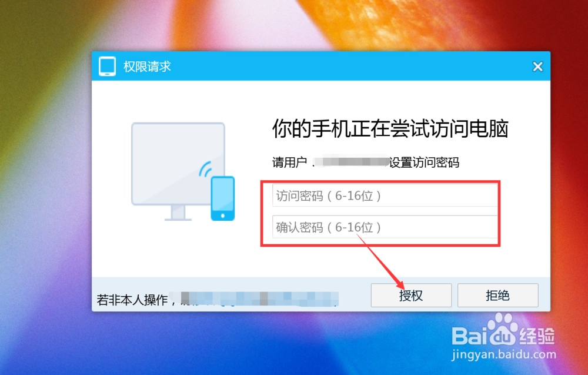Click the jingyan.baidu.com watermark text
Screen dimensions: 588x375
point(504,354)
